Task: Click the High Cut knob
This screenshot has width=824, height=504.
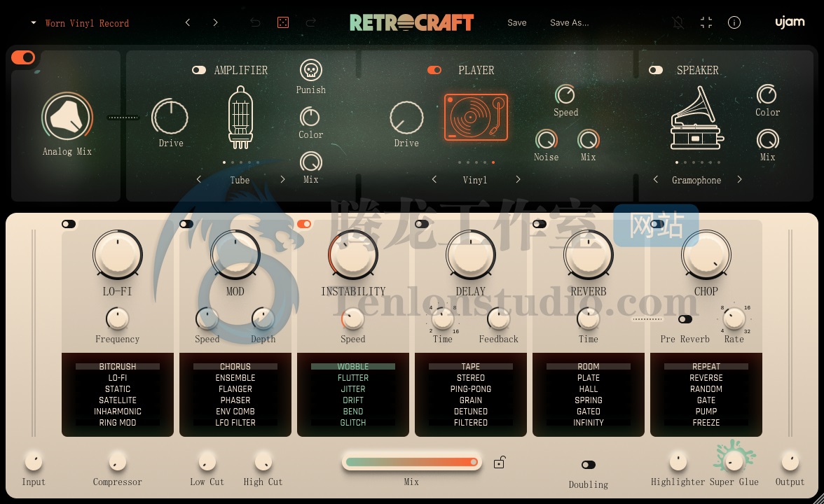Action: click(263, 461)
